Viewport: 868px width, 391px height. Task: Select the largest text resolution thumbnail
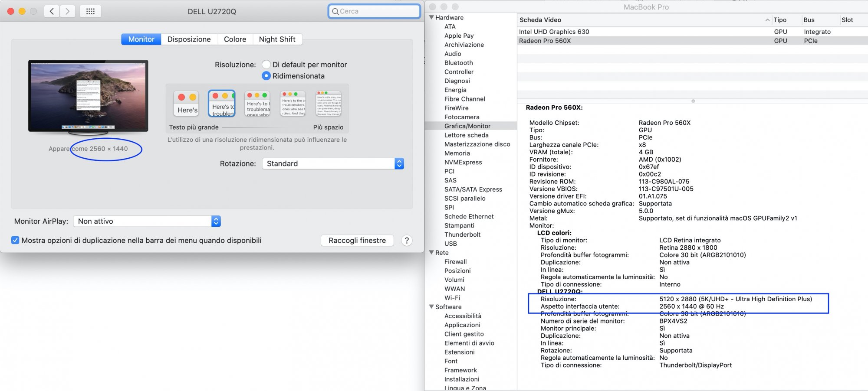[186, 104]
